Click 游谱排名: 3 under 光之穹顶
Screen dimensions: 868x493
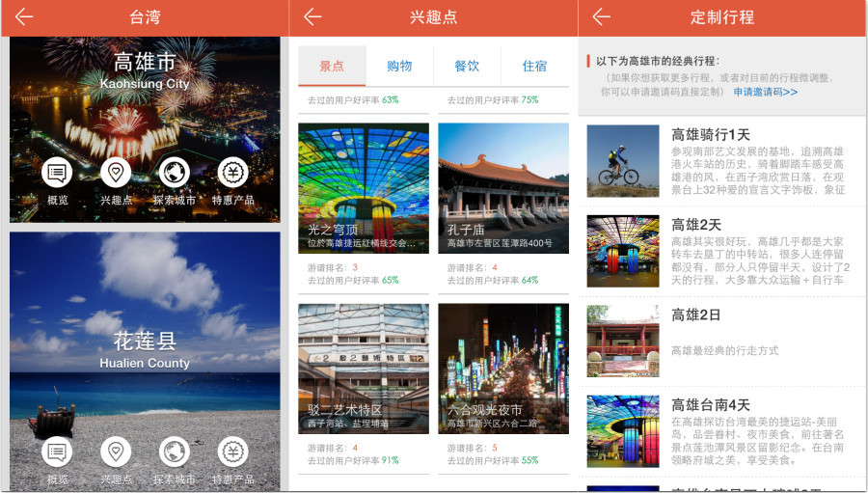pyautogui.click(x=333, y=267)
